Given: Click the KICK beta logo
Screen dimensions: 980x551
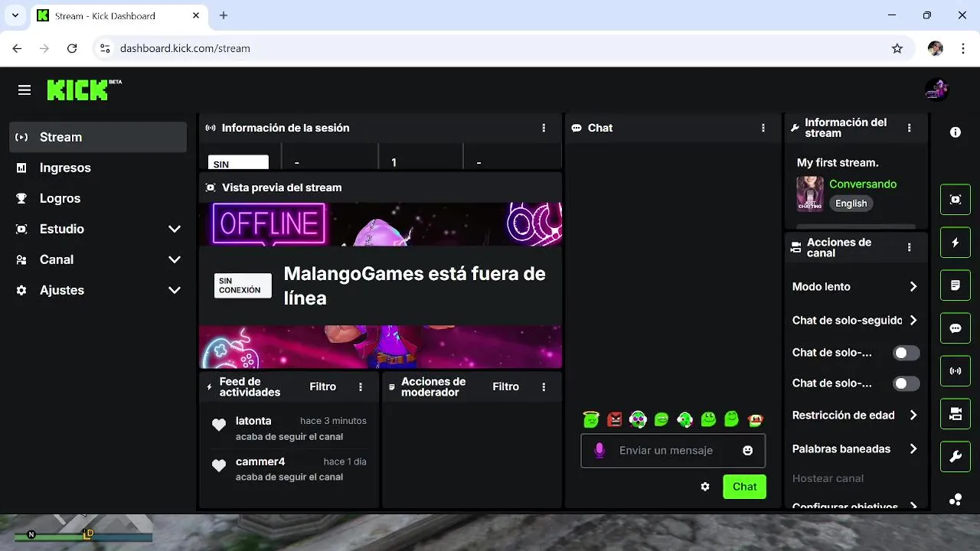Looking at the screenshot, I should click(84, 90).
